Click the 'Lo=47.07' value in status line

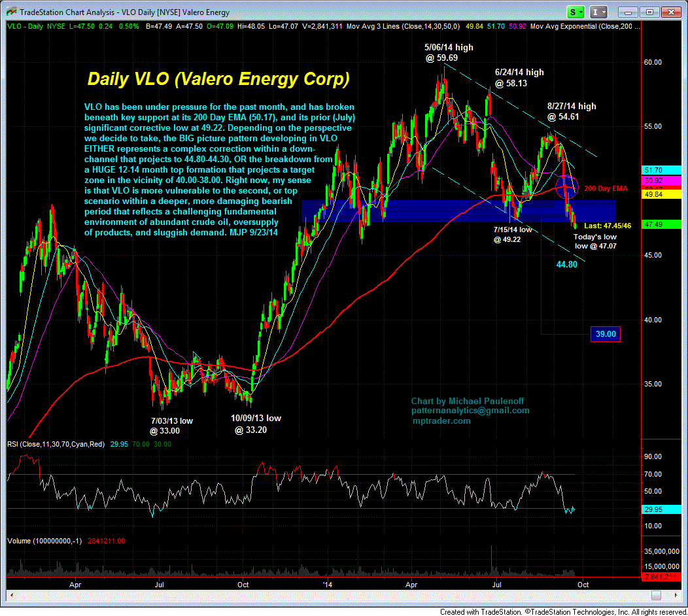pyautogui.click(x=283, y=26)
